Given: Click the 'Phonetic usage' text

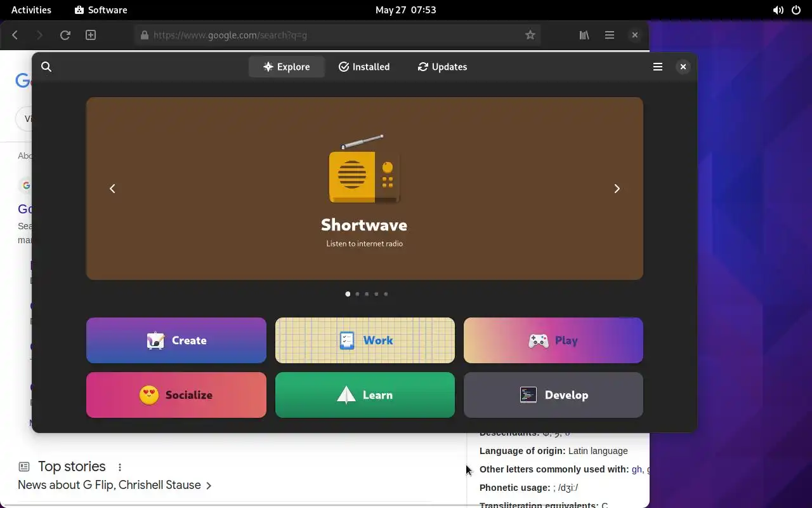Looking at the screenshot, I should tap(514, 488).
